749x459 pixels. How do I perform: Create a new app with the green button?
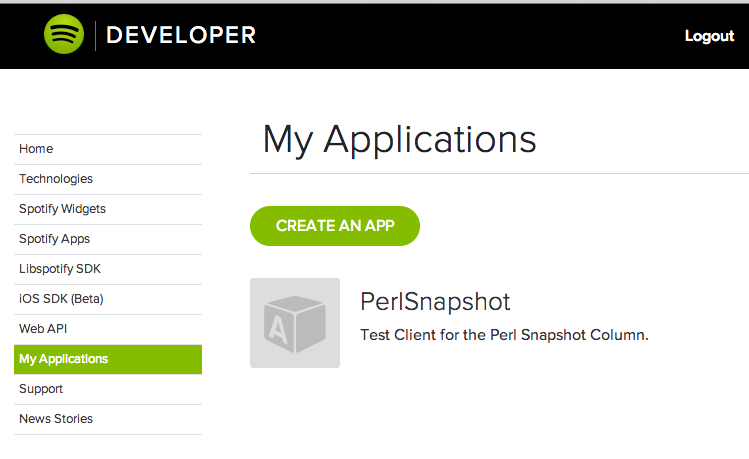[x=335, y=226]
